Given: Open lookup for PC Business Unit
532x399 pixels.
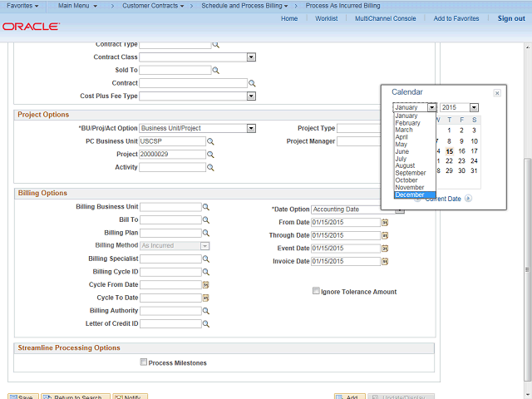Looking at the screenshot, I should point(210,141).
